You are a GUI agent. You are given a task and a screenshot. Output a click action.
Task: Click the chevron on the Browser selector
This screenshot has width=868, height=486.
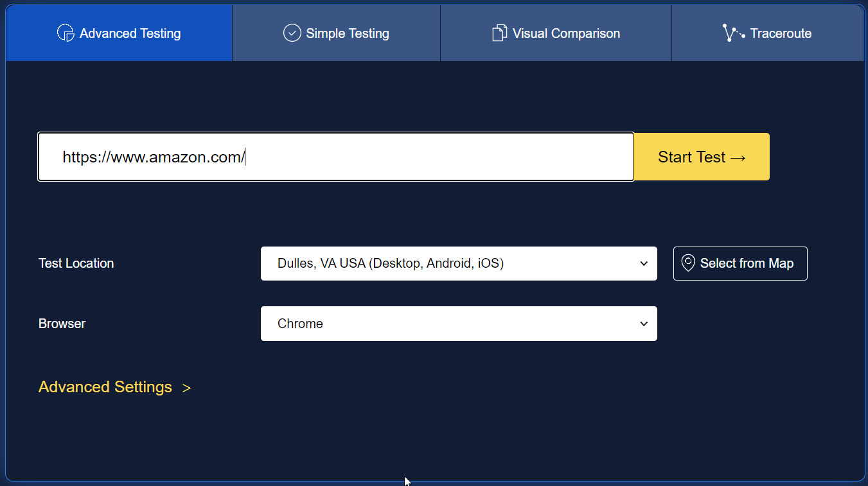643,324
